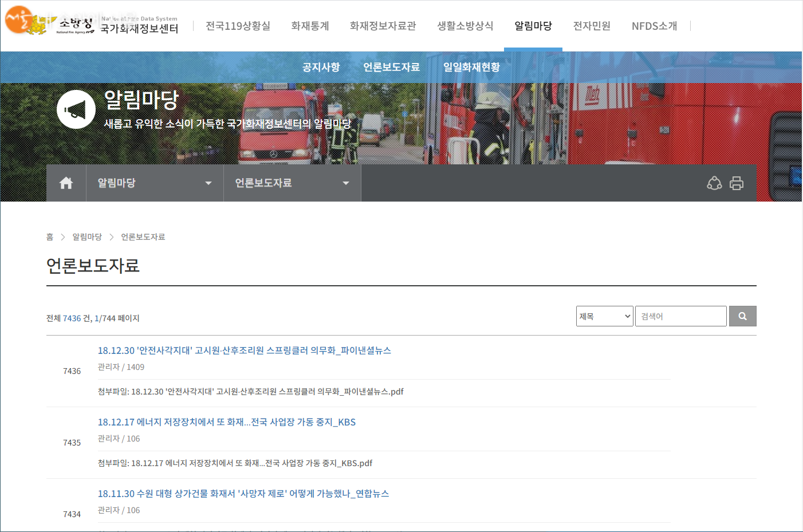Expand the 알림마당 navigation dropdown
803x532 pixels.
155,183
